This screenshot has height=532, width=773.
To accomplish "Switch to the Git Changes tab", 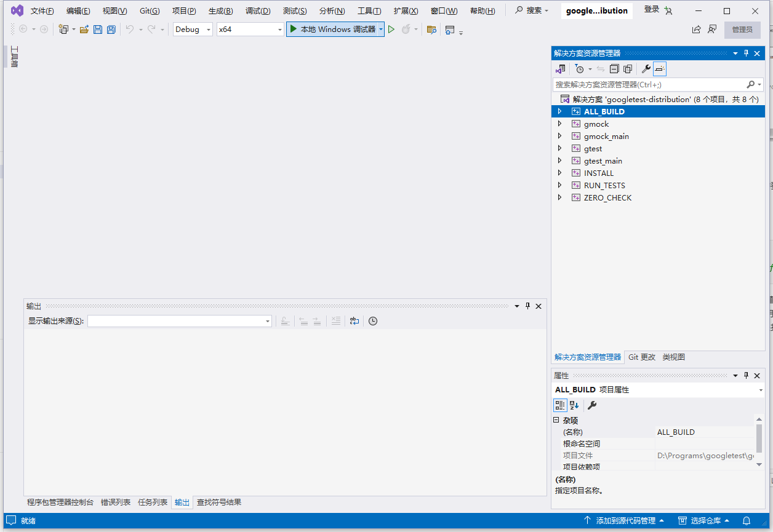I will pyautogui.click(x=642, y=357).
